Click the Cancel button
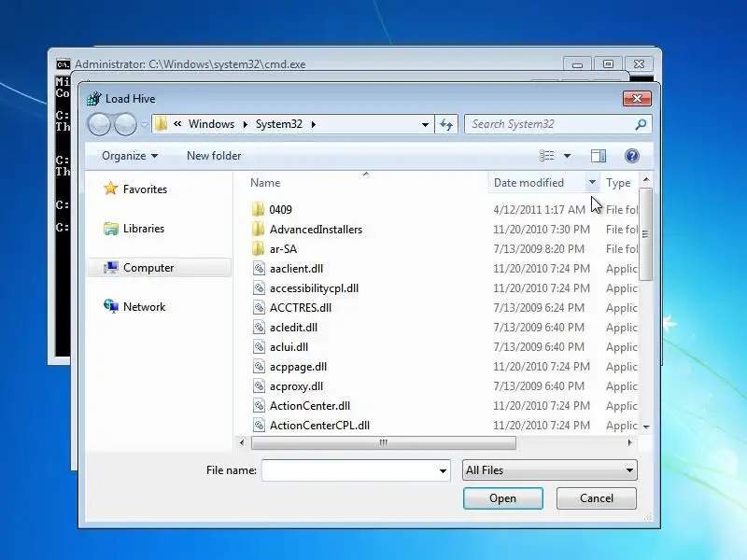This screenshot has width=747, height=560. coord(597,498)
